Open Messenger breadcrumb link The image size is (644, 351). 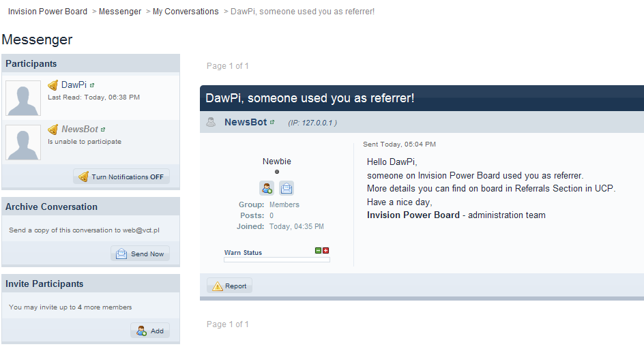[x=120, y=12]
